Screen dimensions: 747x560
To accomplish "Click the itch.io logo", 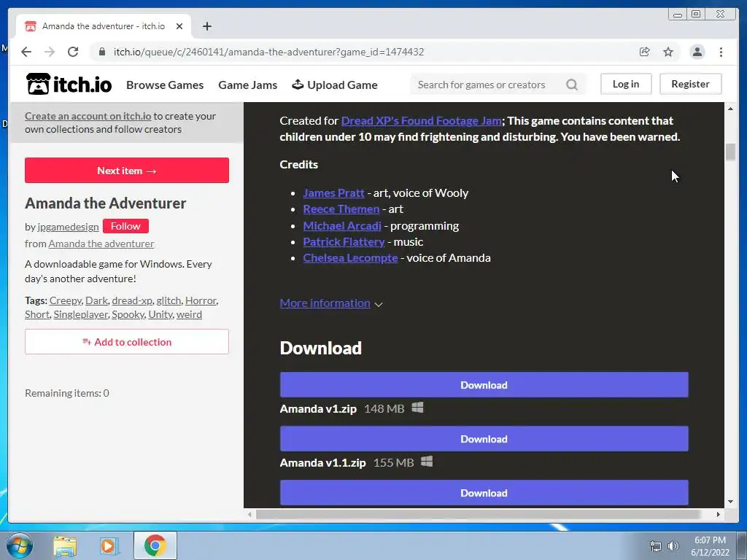I will pos(69,85).
